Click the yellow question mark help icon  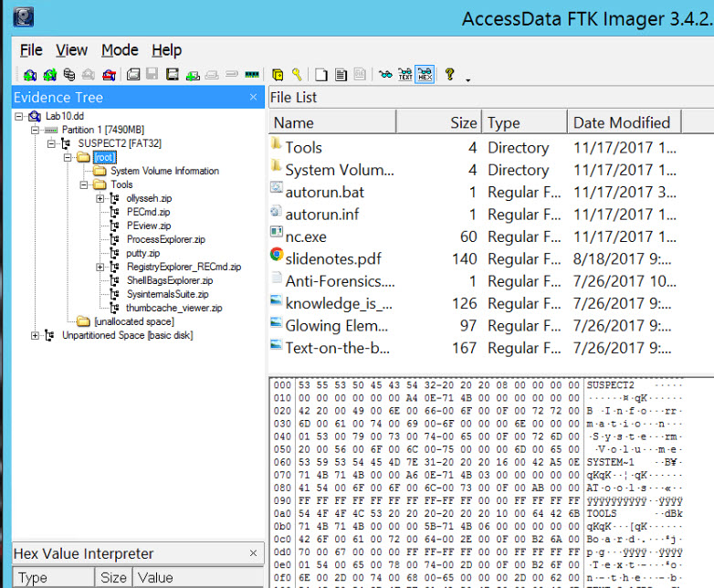point(449,75)
